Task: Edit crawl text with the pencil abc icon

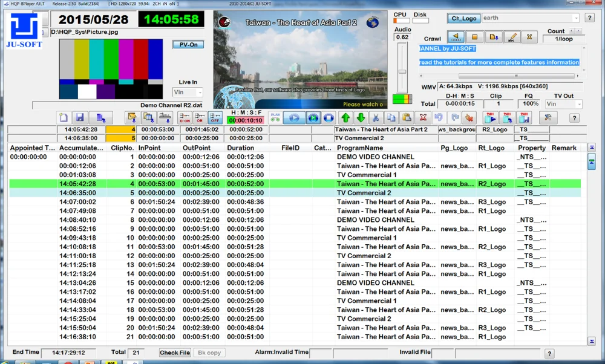Action: pos(512,37)
